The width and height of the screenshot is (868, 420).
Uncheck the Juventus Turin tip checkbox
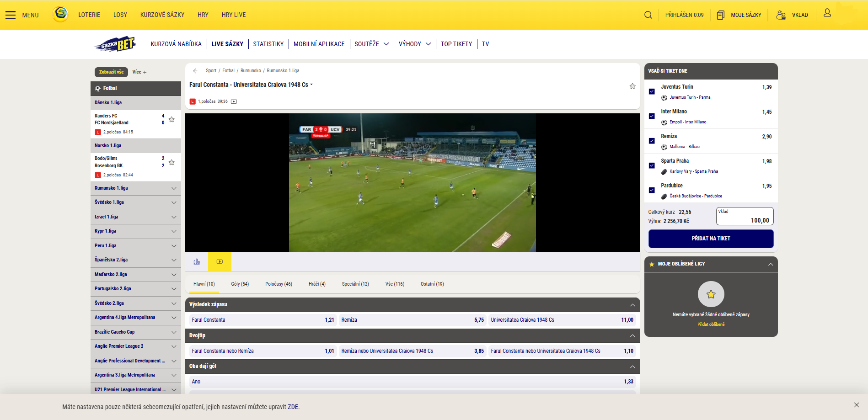[x=652, y=91]
